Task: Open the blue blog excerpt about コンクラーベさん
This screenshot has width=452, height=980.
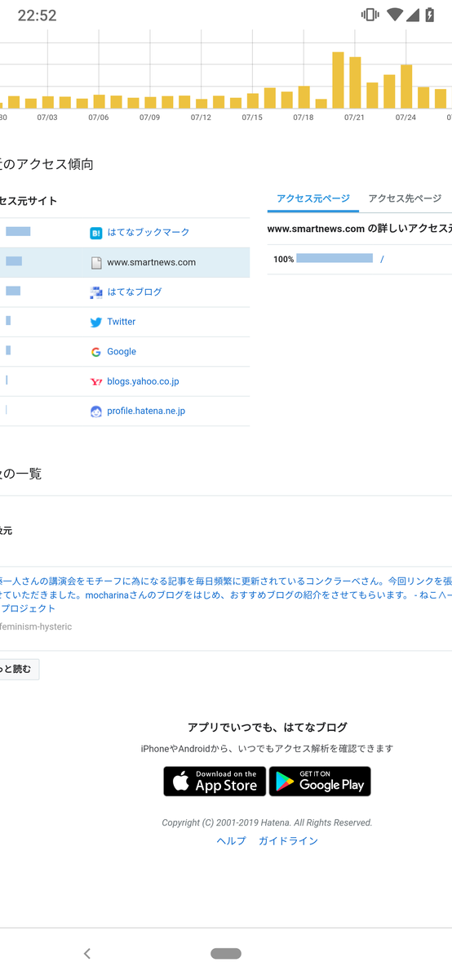Action: pyautogui.click(x=226, y=595)
